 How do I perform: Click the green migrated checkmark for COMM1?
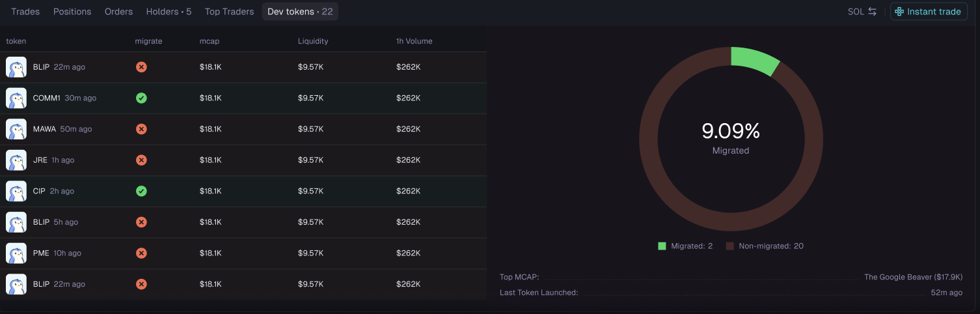coord(141,98)
